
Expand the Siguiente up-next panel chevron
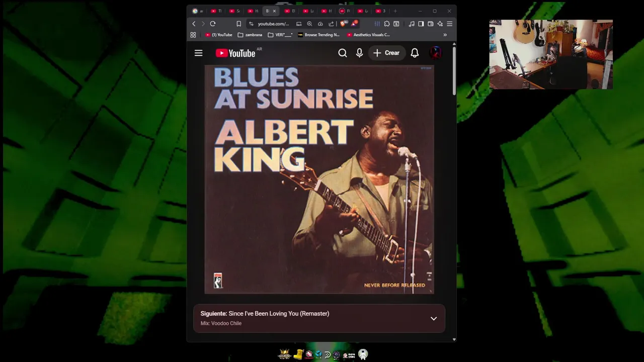coord(433,318)
